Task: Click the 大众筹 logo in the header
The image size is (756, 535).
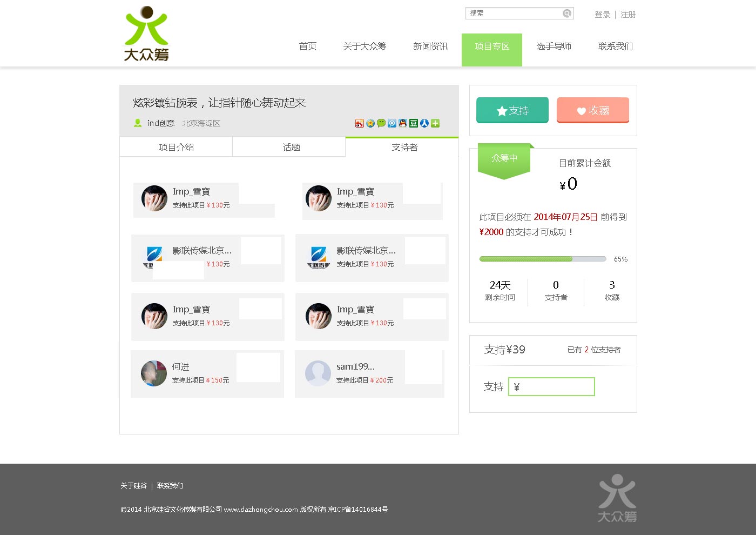Action: click(x=146, y=34)
